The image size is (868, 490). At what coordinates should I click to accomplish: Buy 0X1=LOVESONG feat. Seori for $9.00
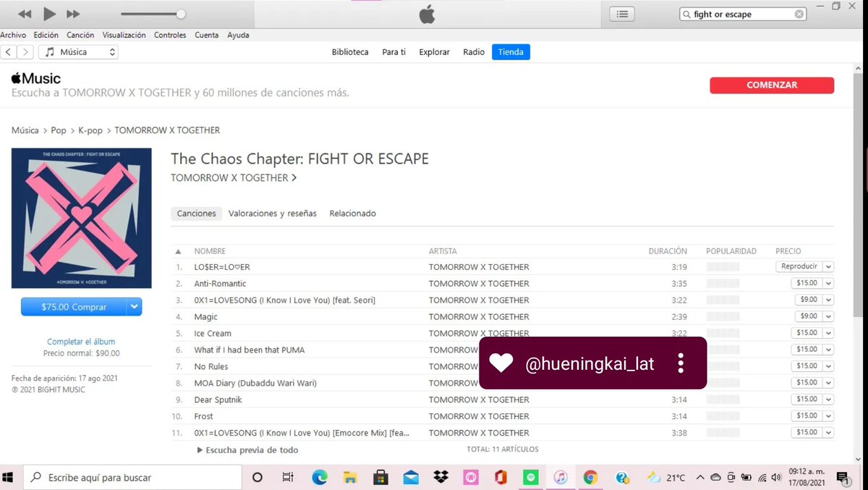(x=809, y=300)
